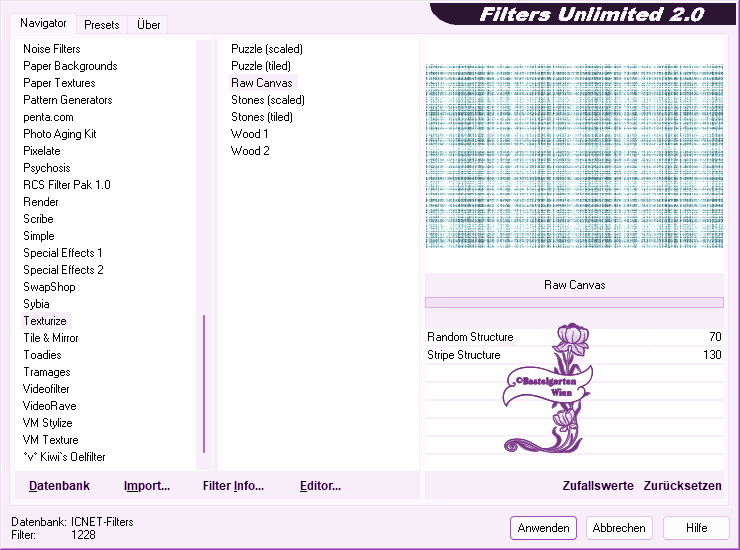Select penta.com category
Screen dimensions: 740x550
pos(48,117)
